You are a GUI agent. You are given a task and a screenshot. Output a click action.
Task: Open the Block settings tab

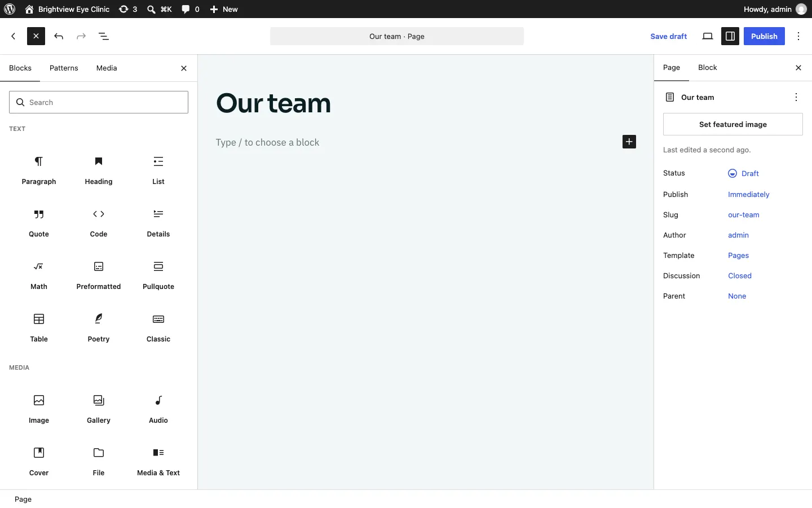tap(708, 68)
